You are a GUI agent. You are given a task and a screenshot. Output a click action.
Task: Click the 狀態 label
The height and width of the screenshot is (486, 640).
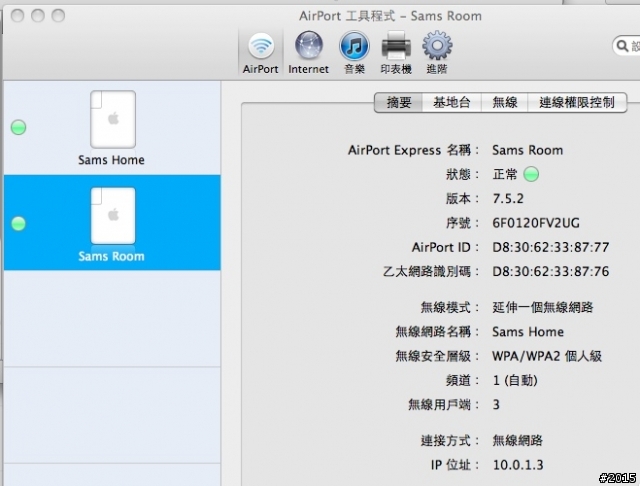point(462,175)
